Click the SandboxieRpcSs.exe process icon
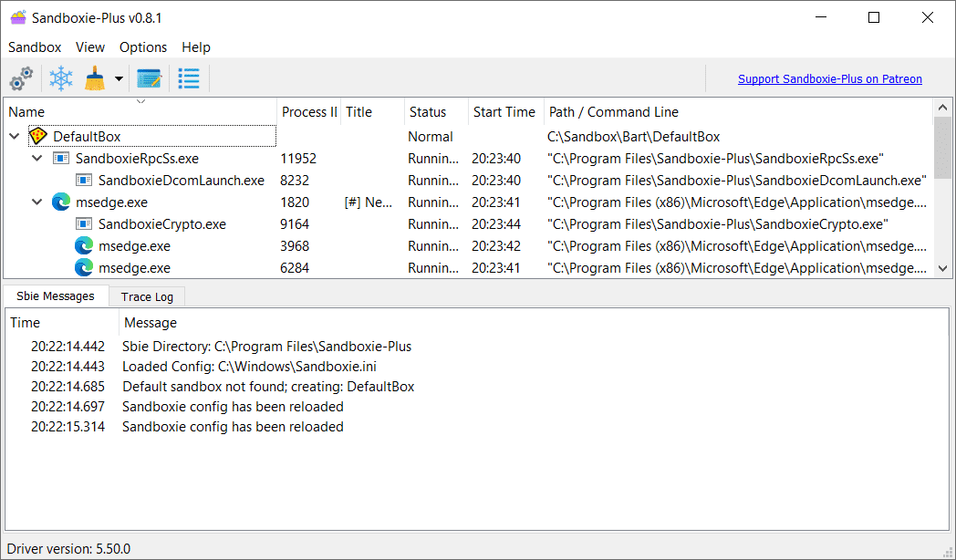956x560 pixels. [61, 159]
